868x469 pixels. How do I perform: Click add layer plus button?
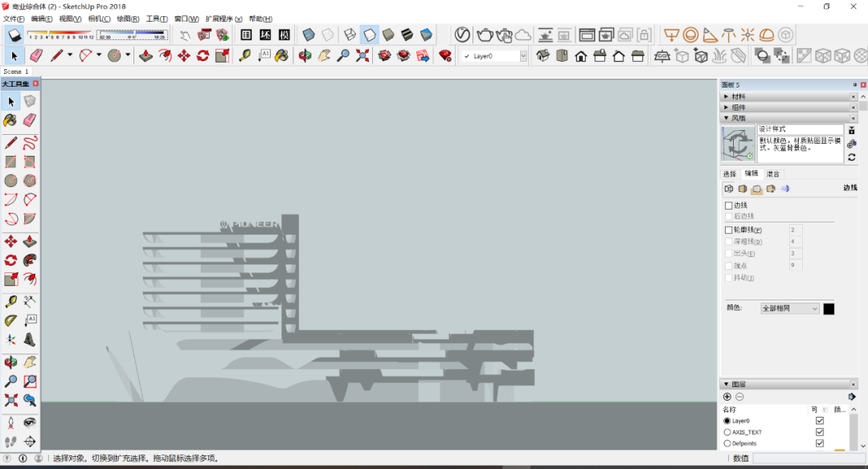(727, 397)
